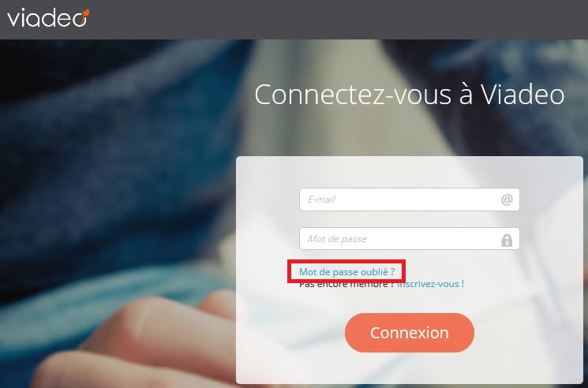Click the orange leaf on the Viadeo logo
588x388 pixels.
pyautogui.click(x=85, y=13)
